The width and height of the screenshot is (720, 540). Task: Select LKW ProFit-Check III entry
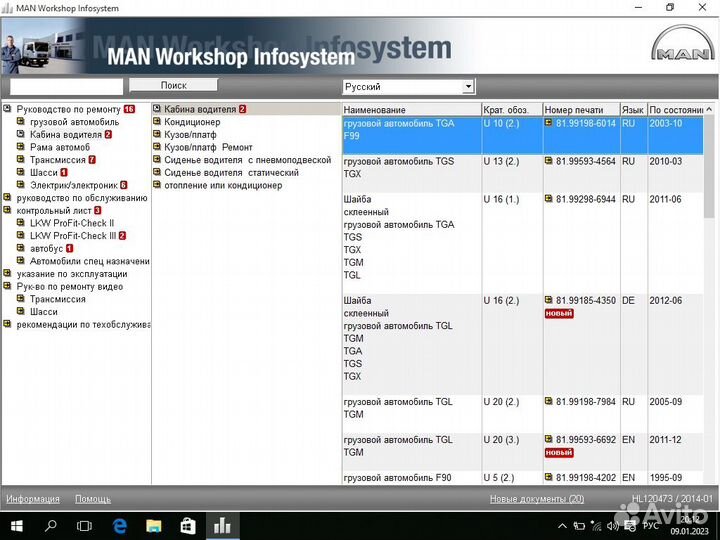pos(73,236)
